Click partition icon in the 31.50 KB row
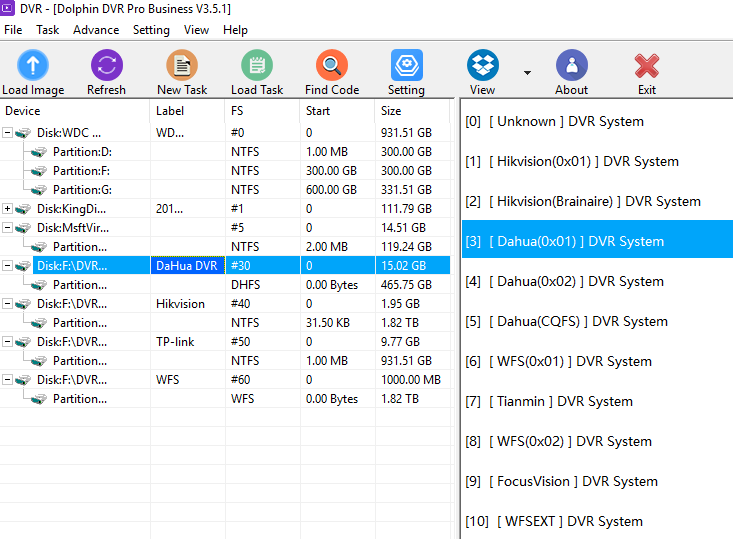Viewport: 733px width, 539px height. [x=39, y=323]
